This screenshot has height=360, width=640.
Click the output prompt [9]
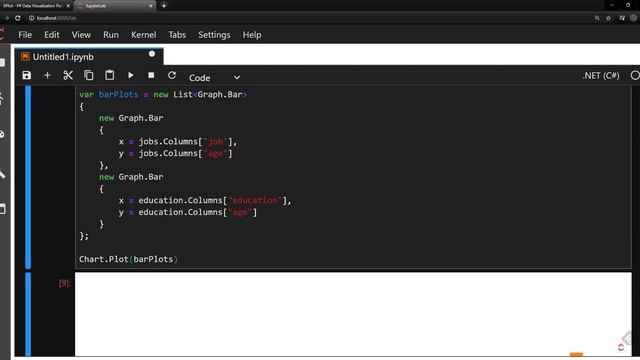[64, 283]
